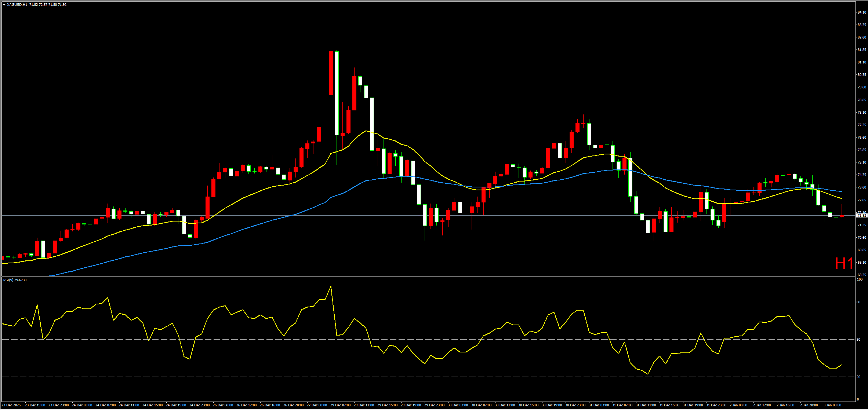Click the tall spike candle's upper wick
Screen dimensions: 868x410
pyautogui.click(x=331, y=33)
